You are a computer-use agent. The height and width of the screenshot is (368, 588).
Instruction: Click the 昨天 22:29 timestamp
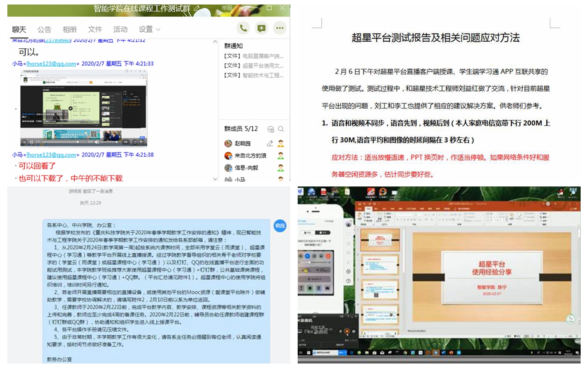coord(90,203)
